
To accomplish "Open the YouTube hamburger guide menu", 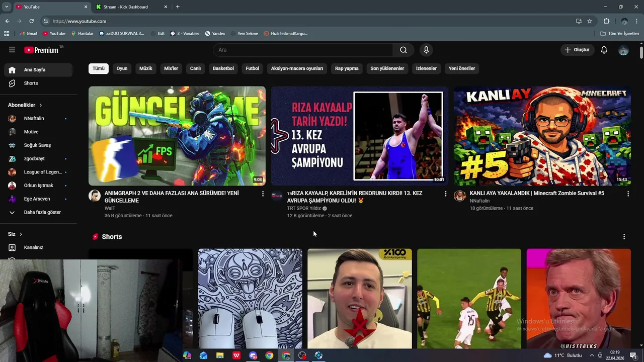I will (x=12, y=50).
